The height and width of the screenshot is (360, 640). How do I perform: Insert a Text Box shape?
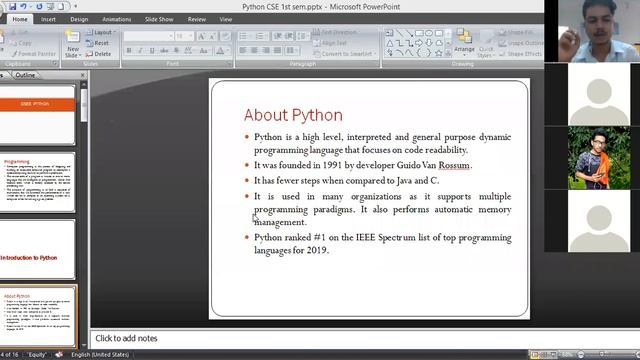[390, 33]
